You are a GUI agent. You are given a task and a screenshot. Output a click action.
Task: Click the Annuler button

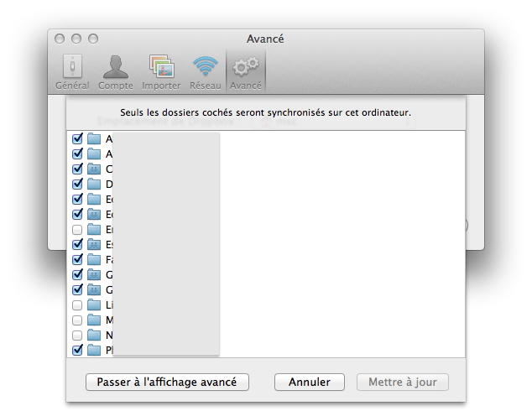(x=309, y=382)
